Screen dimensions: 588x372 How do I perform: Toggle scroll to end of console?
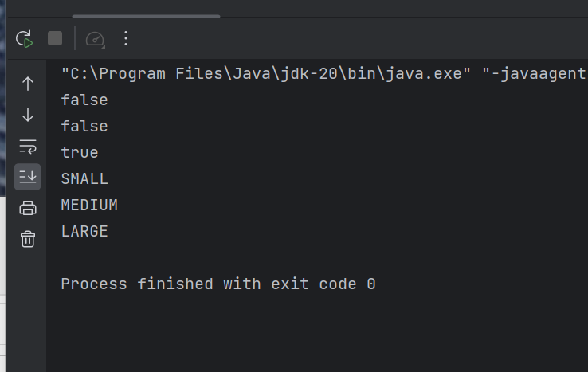28,177
